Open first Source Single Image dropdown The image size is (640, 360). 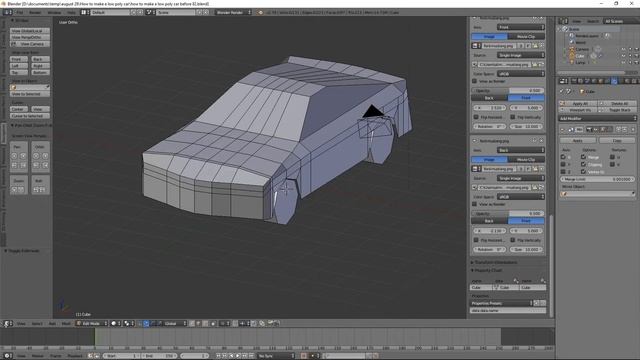click(520, 55)
